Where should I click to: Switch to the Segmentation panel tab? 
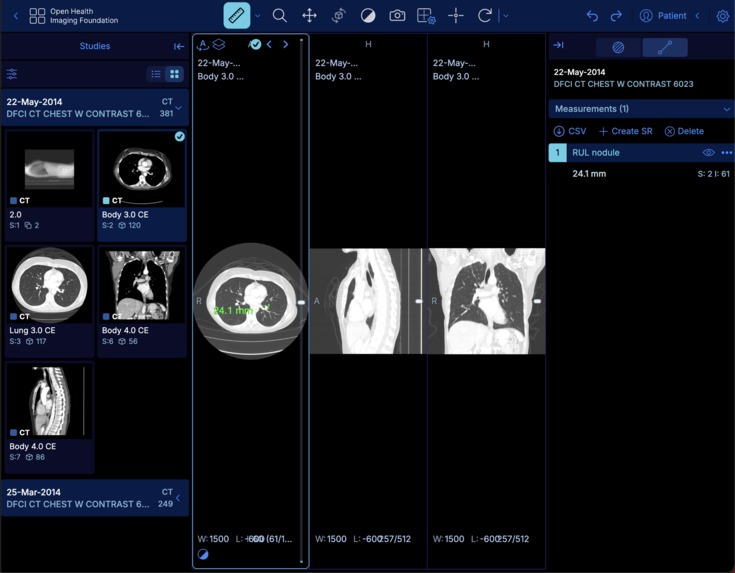tap(618, 47)
